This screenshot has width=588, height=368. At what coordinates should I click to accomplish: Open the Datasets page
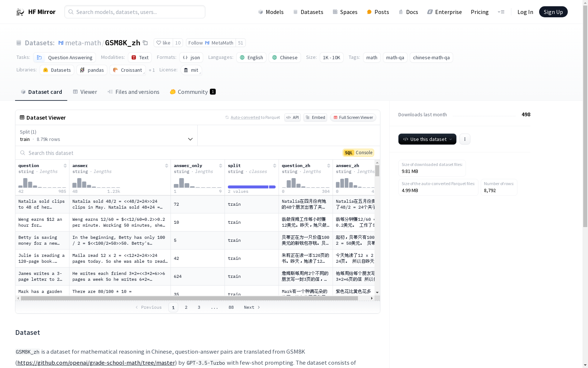[308, 12]
